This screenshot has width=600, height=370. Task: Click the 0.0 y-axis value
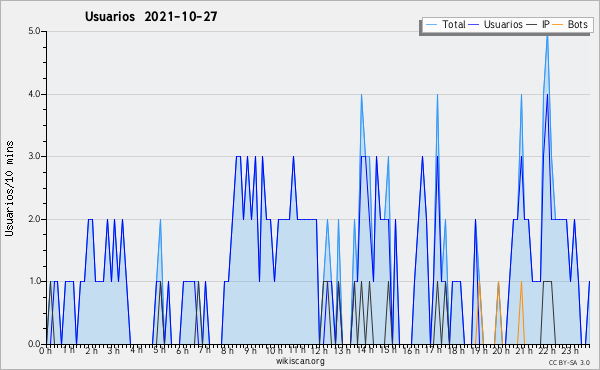[x=34, y=344]
